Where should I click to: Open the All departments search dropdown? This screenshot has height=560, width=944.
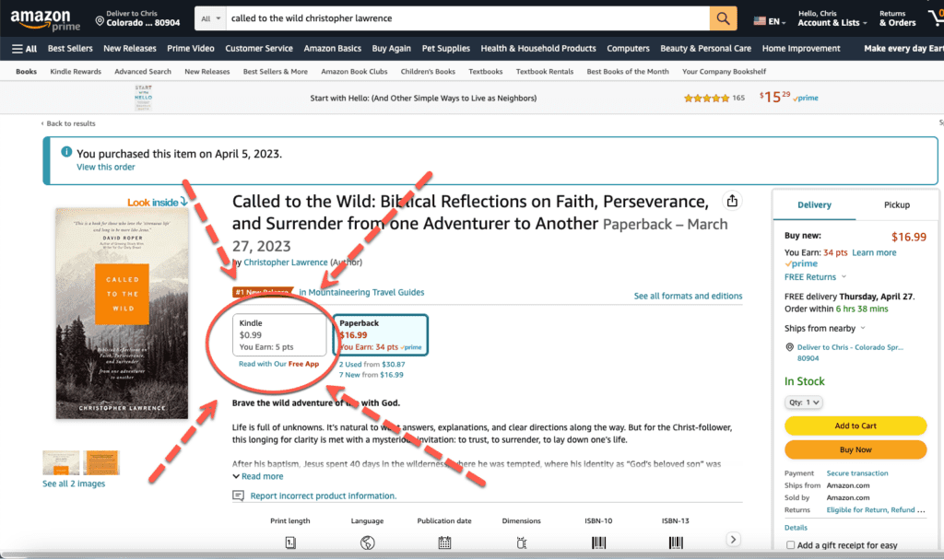pos(210,18)
